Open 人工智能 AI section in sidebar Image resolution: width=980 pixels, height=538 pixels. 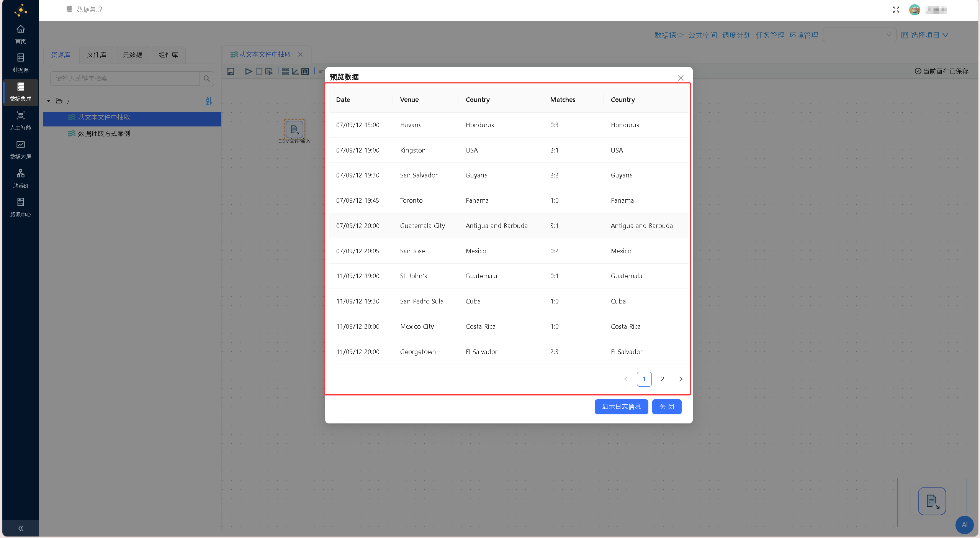coord(20,121)
